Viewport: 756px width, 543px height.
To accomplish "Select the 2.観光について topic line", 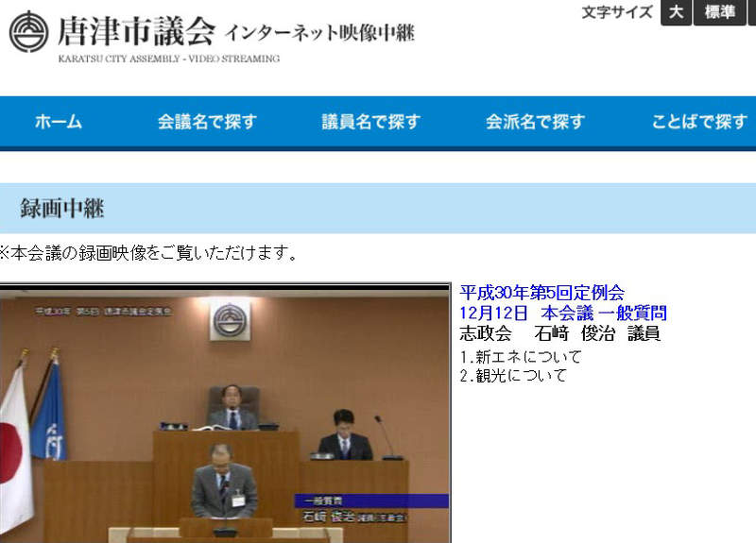I will pyautogui.click(x=512, y=376).
